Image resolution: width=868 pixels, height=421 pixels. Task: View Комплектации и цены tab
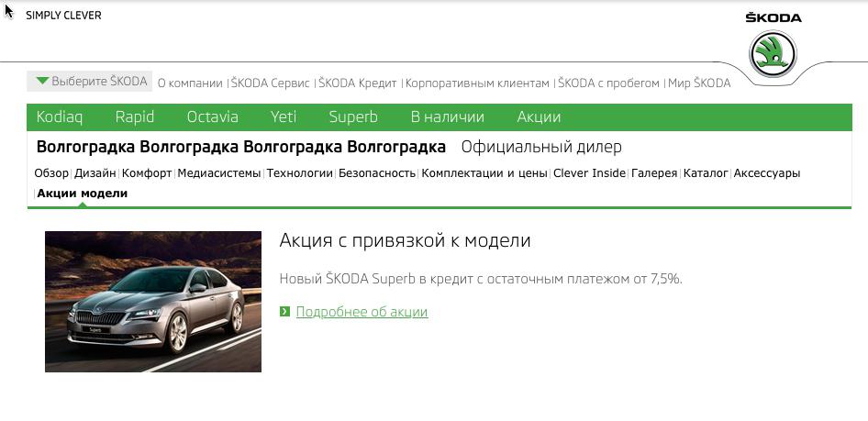click(484, 173)
